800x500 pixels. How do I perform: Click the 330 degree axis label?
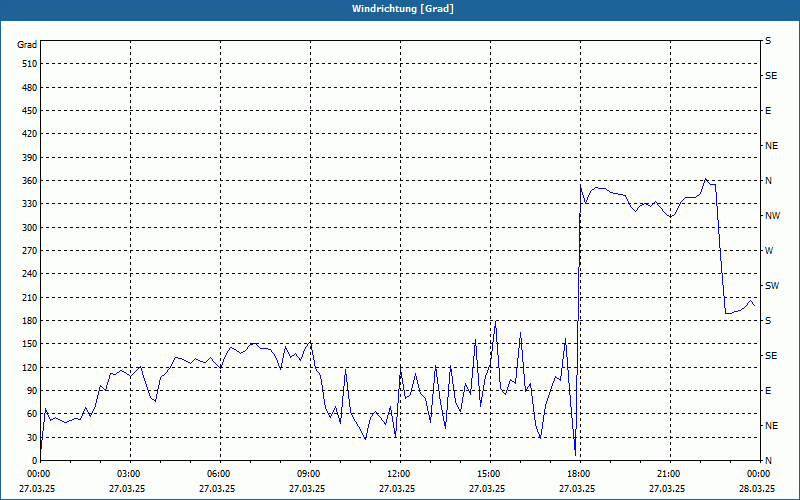pyautogui.click(x=30, y=204)
